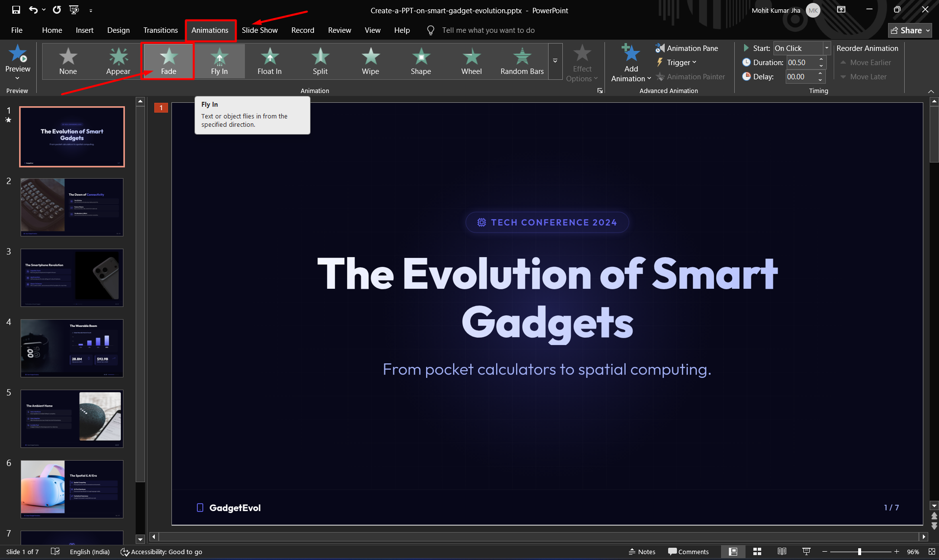Switch to the Home tab
Image resolution: width=939 pixels, height=560 pixels.
point(52,30)
